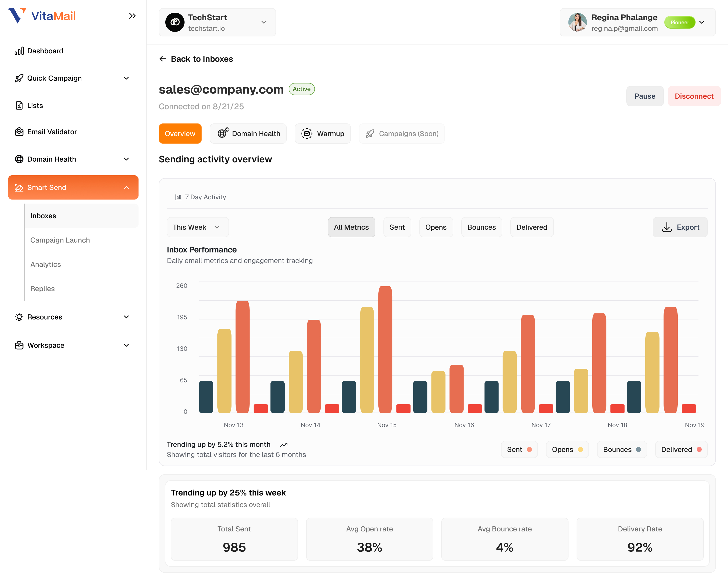Click the Total Sent 985 card
This screenshot has width=728, height=581.
(x=234, y=540)
